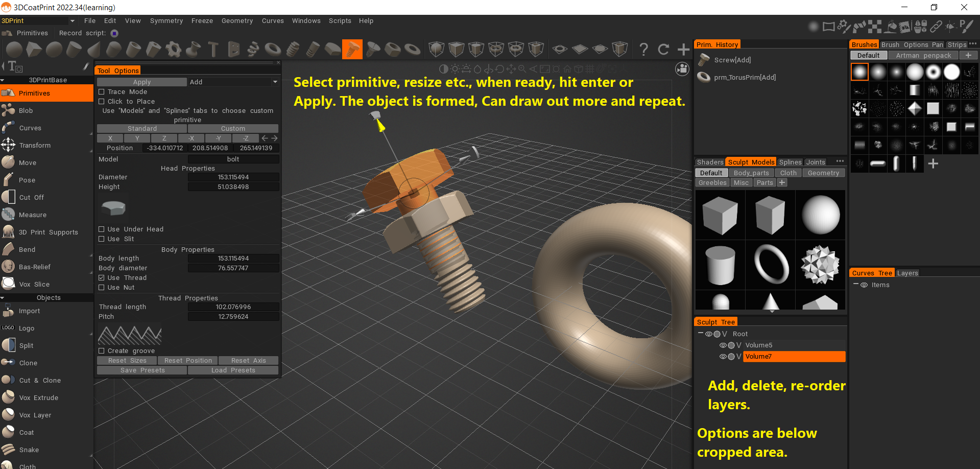Click the plus icon in the primitives toolbar
The width and height of the screenshot is (980, 469).
click(x=683, y=49)
